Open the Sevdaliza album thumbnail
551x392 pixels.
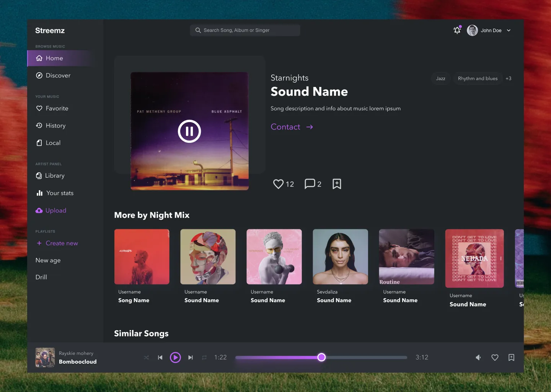[x=341, y=257]
